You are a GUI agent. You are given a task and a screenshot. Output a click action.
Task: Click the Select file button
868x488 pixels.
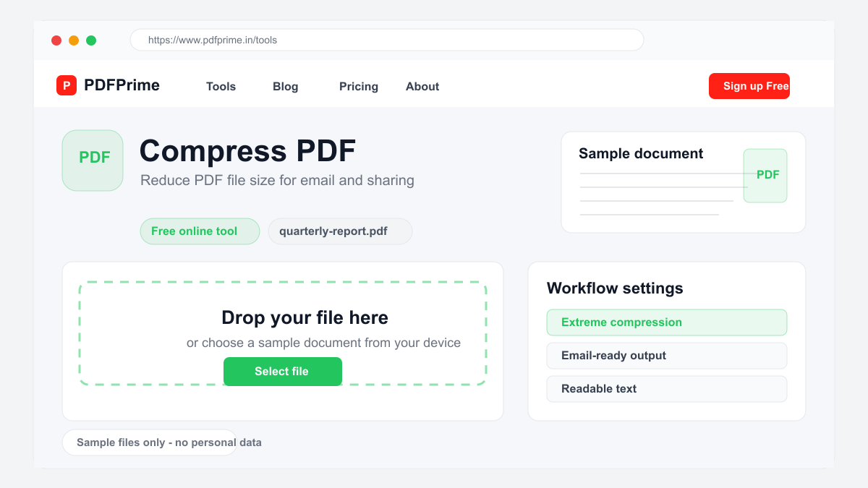pos(283,372)
